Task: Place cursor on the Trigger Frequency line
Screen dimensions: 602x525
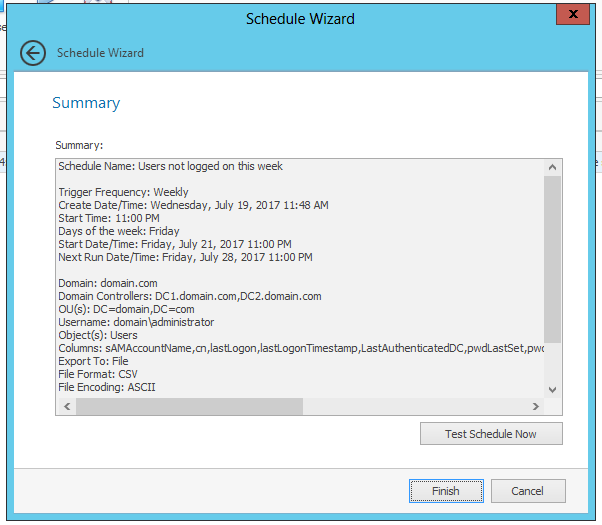Action: tap(123, 192)
